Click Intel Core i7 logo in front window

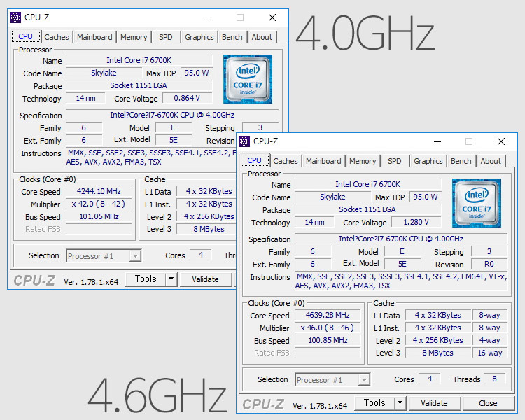(477, 203)
